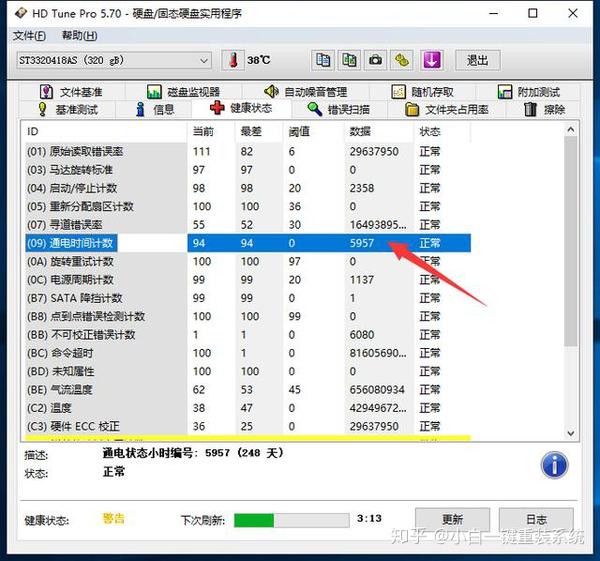Open the 文件(F) menu
Viewport: 600px width, 561px height.
click(29, 36)
